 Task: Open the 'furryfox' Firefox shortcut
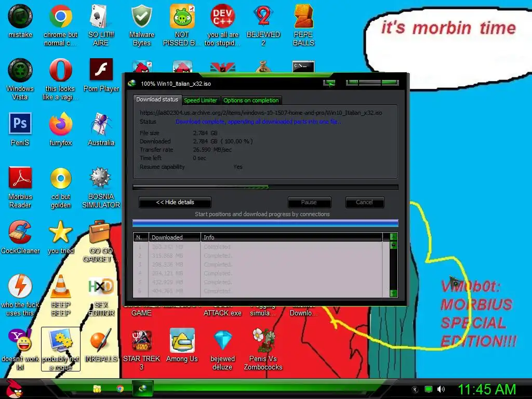coord(60,129)
